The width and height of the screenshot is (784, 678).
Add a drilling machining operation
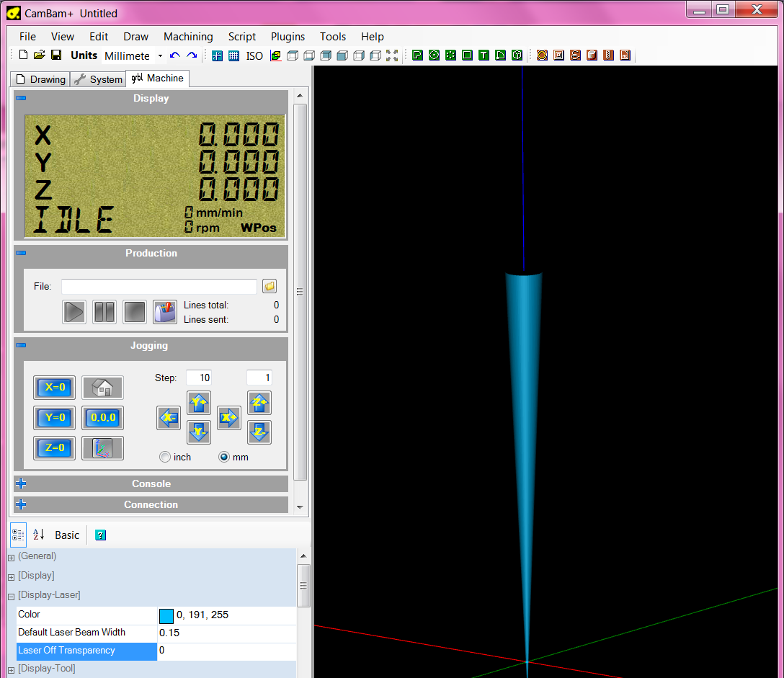coord(608,55)
